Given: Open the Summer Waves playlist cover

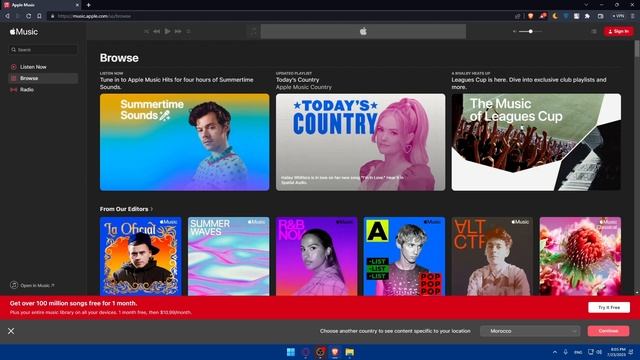Looking at the screenshot, I should tap(229, 256).
